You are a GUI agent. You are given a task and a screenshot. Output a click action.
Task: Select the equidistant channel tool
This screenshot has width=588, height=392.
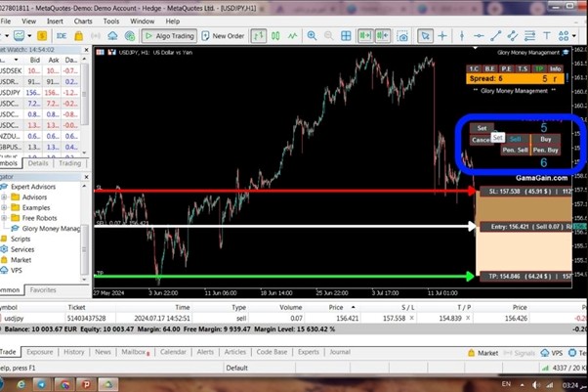coord(512,36)
